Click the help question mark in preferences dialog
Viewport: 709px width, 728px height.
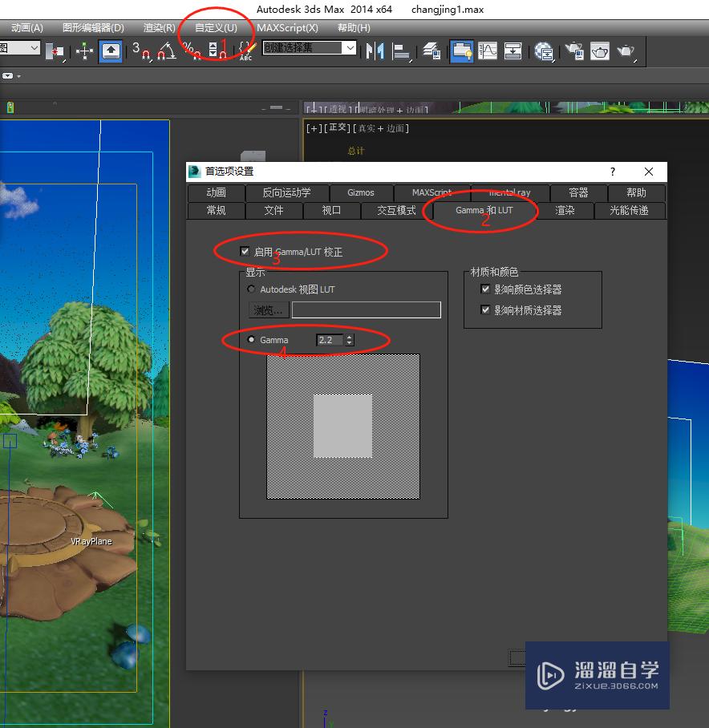tap(613, 172)
